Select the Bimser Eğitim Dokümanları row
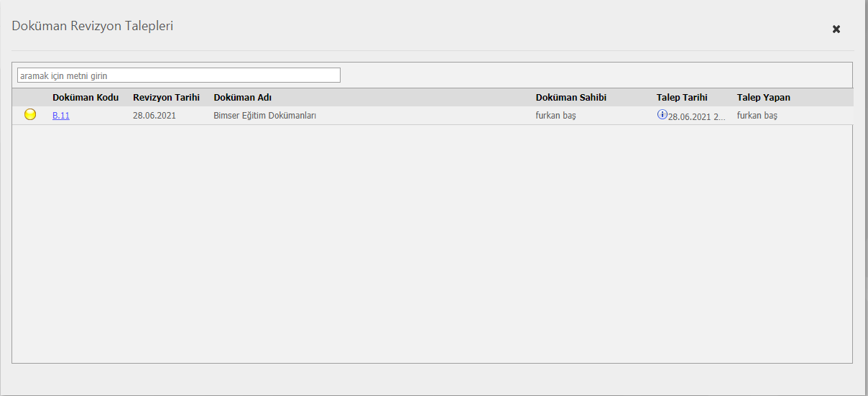Viewport: 868px width, 396px height. (265, 116)
